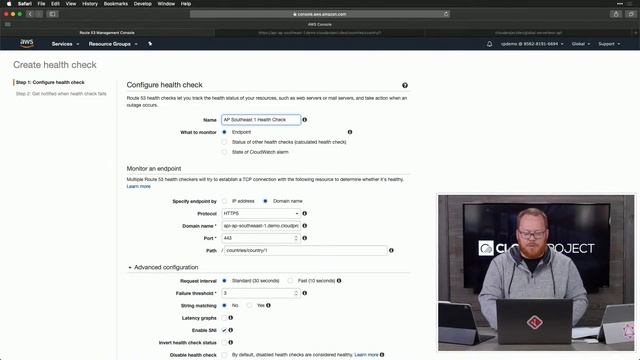Show info icon beside Fast (10 seconds) option

[x=339, y=280]
